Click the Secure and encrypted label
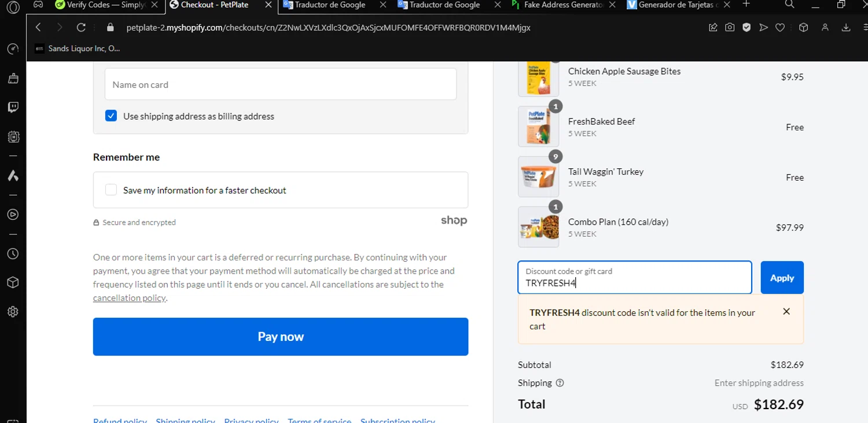The width and height of the screenshot is (868, 423). (139, 222)
